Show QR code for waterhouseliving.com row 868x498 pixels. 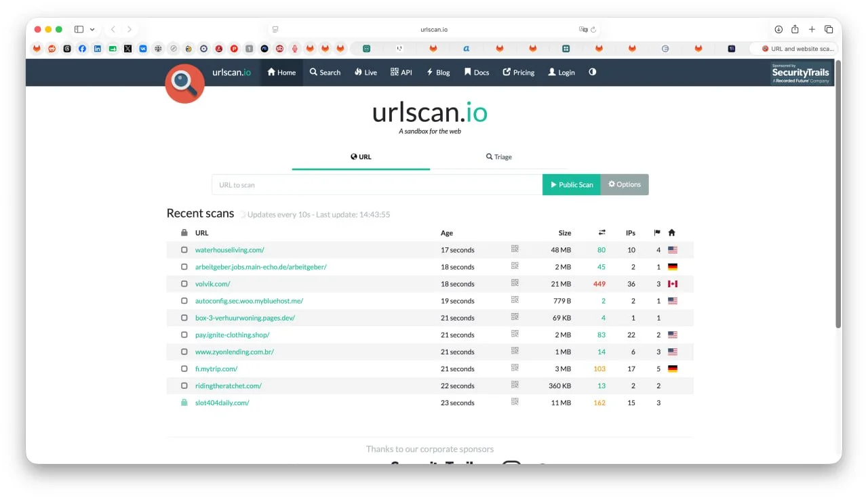(515, 249)
